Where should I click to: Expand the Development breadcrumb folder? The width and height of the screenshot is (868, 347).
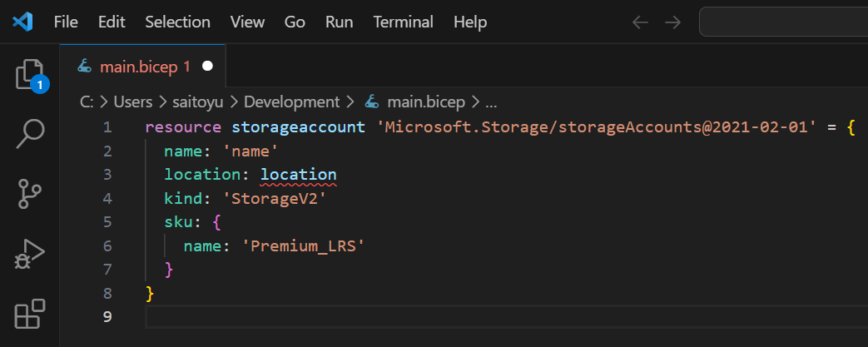(x=291, y=102)
